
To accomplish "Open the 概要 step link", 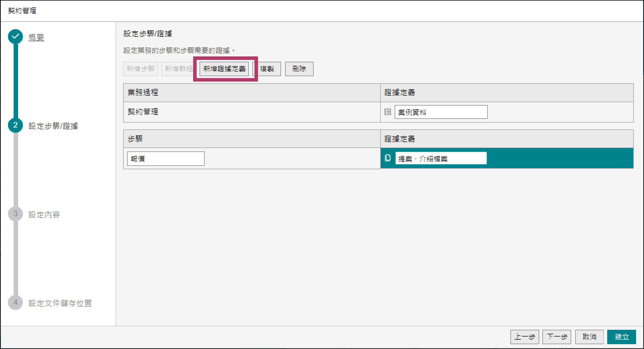I will (36, 37).
